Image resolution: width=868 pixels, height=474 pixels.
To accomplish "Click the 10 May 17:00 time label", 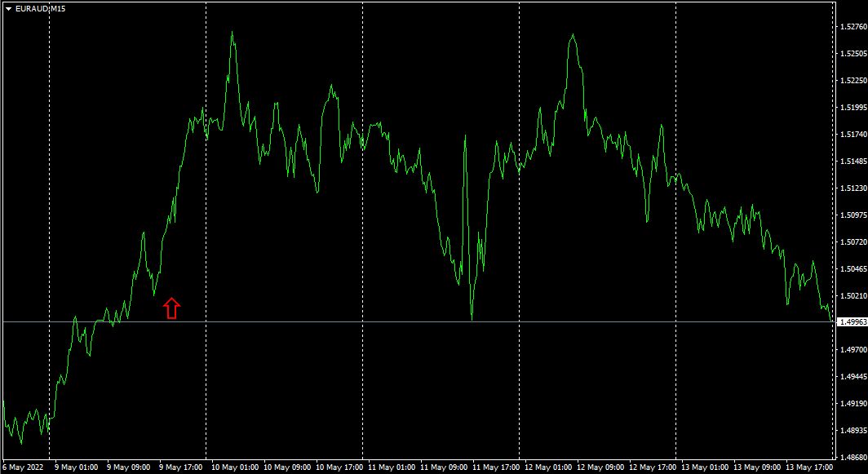I will [339, 467].
